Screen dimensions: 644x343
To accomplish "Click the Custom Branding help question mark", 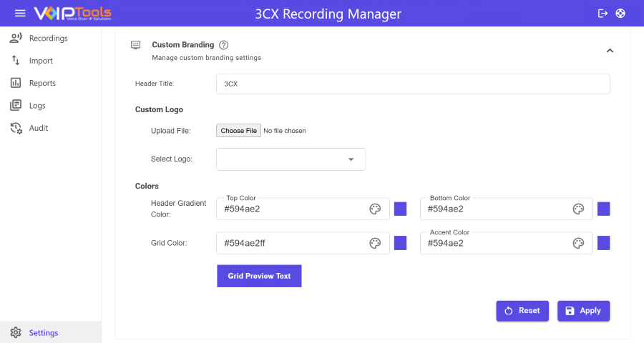I will pos(224,45).
